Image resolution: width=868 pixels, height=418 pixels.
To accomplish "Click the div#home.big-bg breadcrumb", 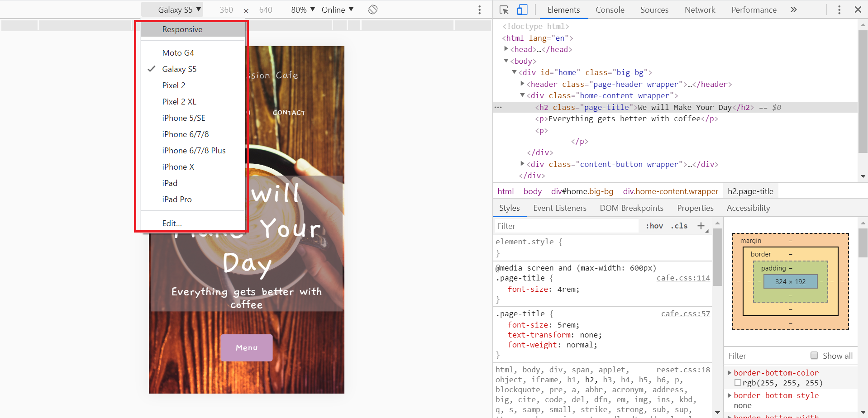I will click(582, 191).
